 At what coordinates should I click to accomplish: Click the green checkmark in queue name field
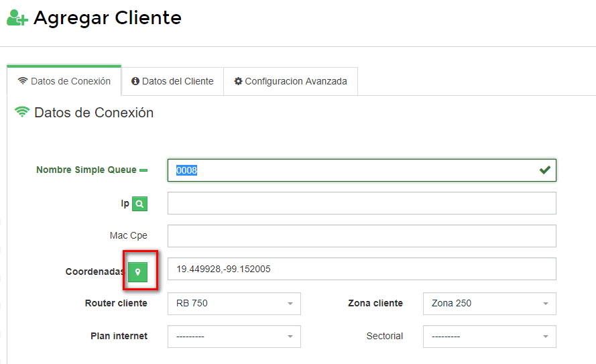pyautogui.click(x=545, y=170)
